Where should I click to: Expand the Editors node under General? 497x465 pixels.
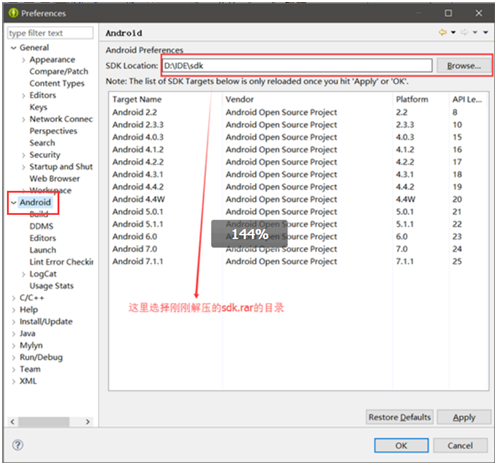point(23,96)
